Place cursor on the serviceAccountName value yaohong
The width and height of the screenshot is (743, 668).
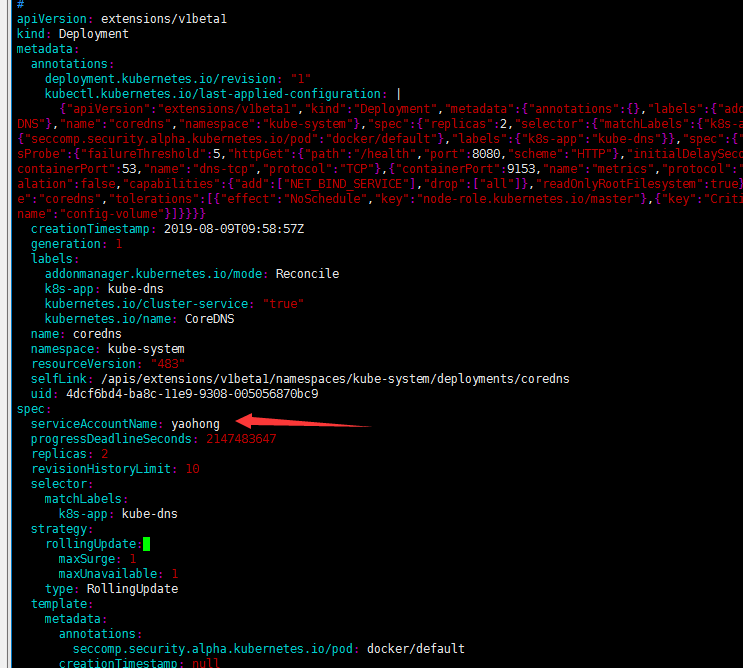pos(195,424)
